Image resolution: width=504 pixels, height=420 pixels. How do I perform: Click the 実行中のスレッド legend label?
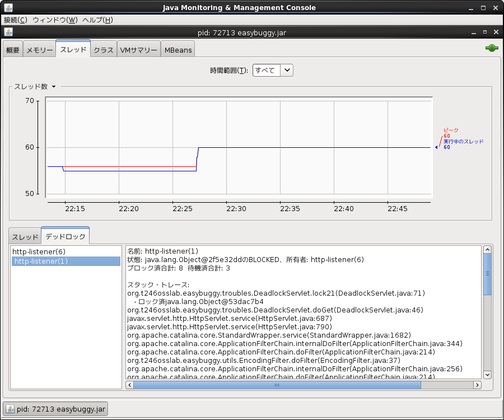click(463, 141)
